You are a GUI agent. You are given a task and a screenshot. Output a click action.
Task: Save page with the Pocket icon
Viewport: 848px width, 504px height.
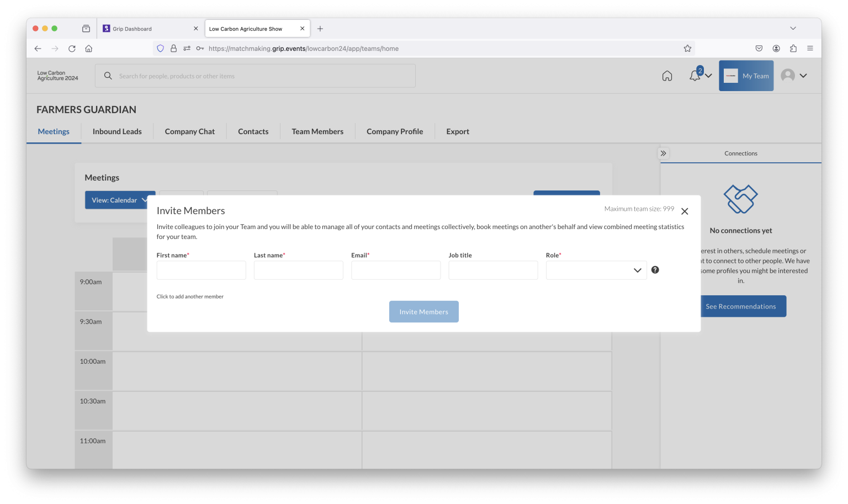[759, 48]
